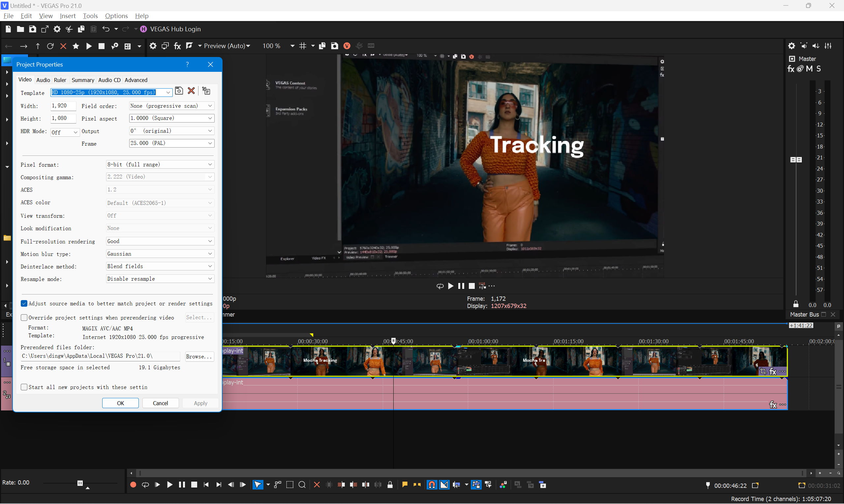This screenshot has height=504, width=844.
Task: Click the playback Rate slider handle
Action: tap(80, 483)
